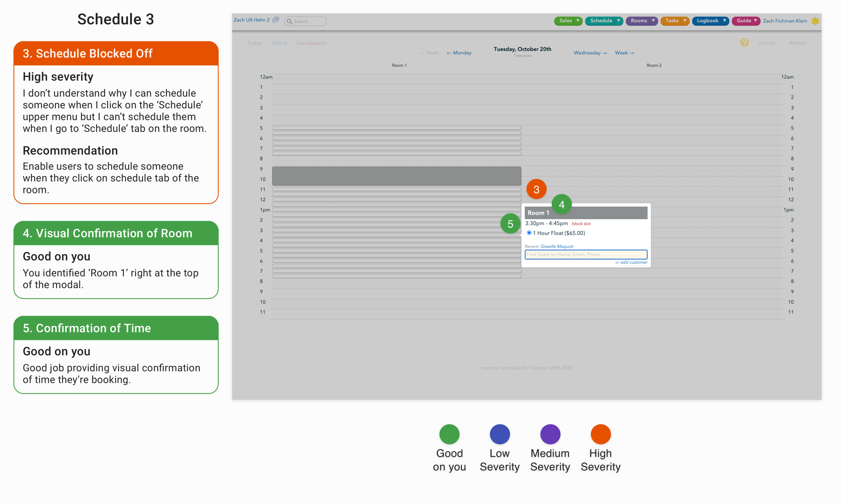Select the 1 Hour Float radio option
This screenshot has height=504, width=841.
pos(529,233)
